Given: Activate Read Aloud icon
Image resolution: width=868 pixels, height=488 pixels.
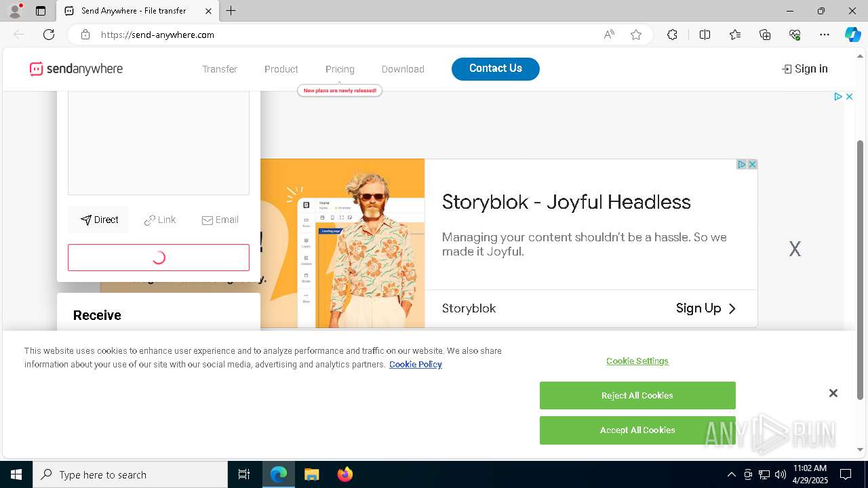Looking at the screenshot, I should 609,35.
